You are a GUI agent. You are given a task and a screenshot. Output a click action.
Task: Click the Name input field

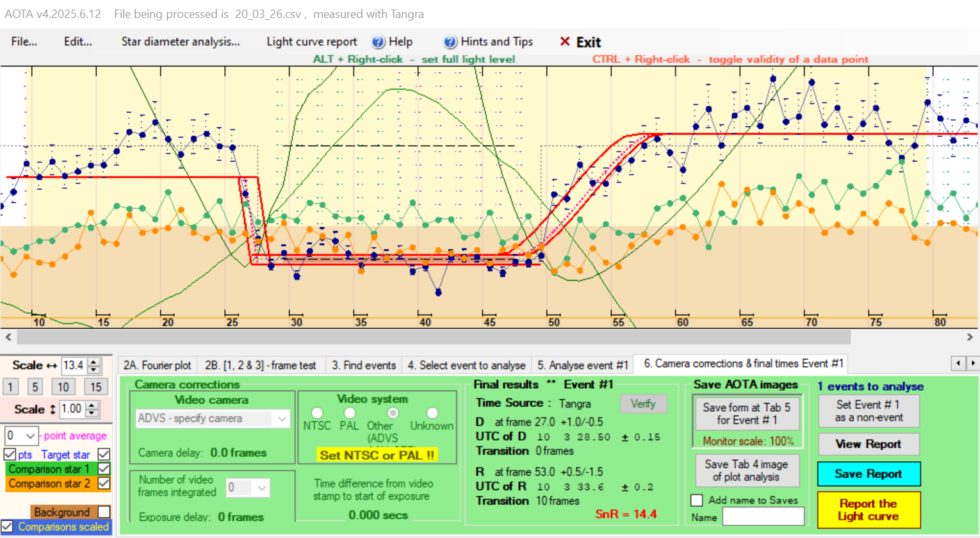tap(763, 517)
